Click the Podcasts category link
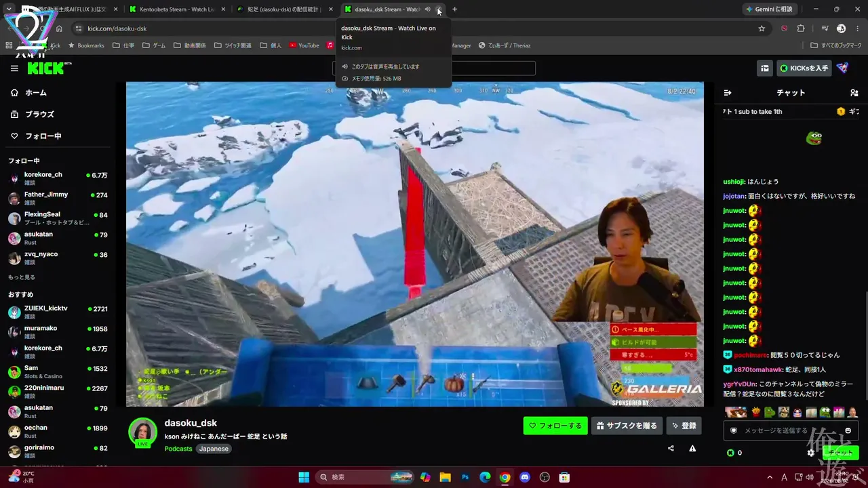Screen dimensions: 868x488 (178, 449)
